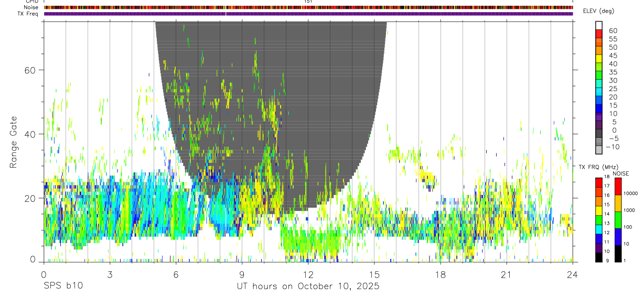Click the NOISE legend value 1000

628,210
